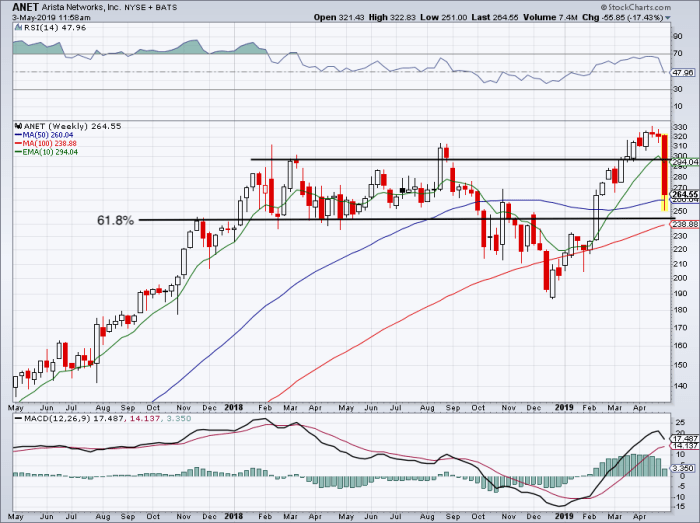Click the RSI(14) 47.96 legend label

55,28
